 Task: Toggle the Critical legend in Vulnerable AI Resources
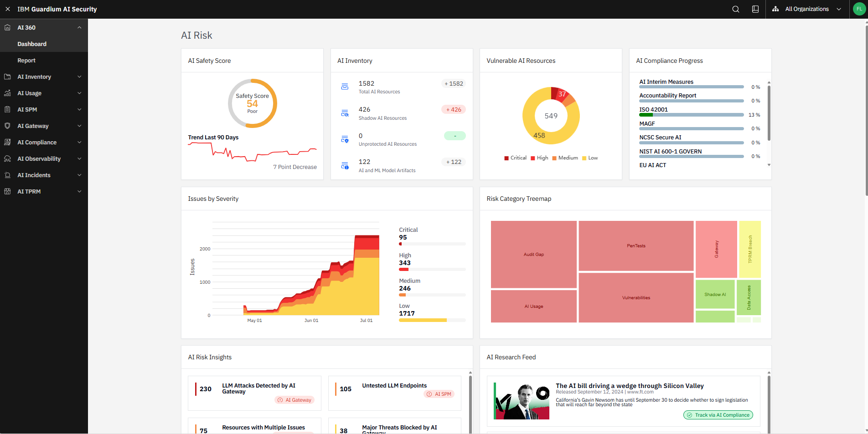[515, 158]
